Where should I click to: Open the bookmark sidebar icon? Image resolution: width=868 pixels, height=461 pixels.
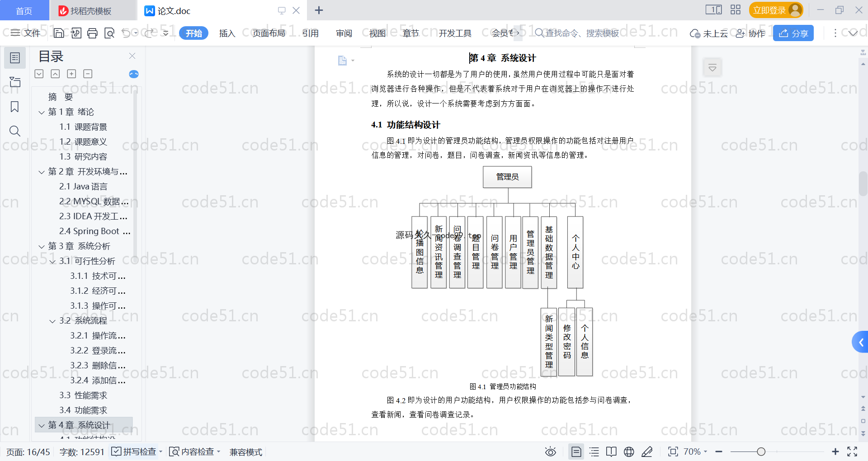point(15,107)
